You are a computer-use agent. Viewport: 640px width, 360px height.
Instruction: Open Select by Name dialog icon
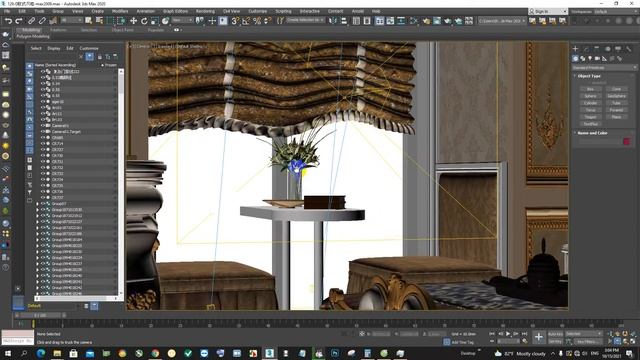pos(99,21)
